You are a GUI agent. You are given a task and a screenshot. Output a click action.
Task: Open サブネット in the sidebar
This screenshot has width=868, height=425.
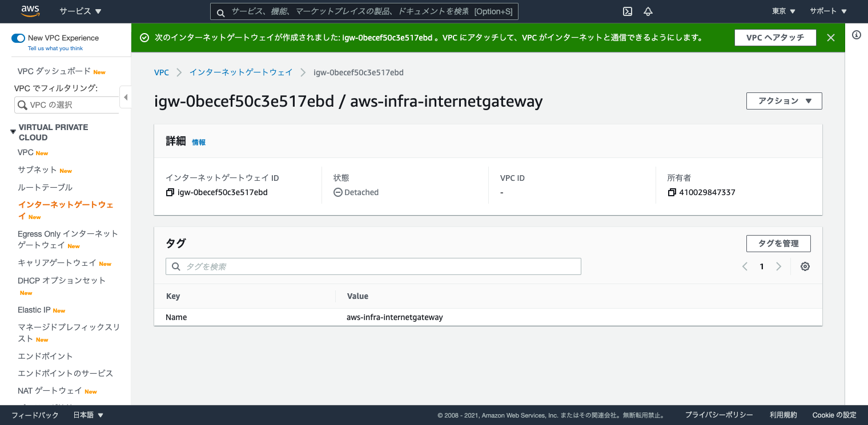click(37, 170)
